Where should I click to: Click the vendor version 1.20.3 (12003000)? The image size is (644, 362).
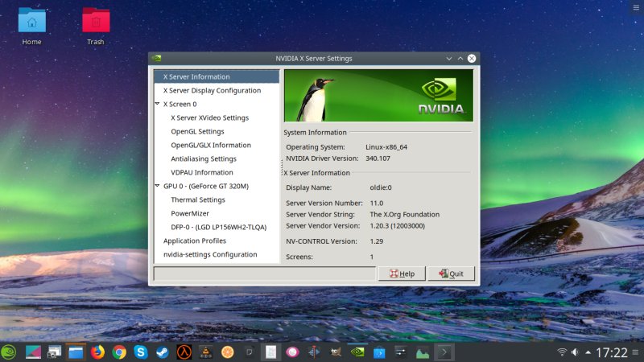(x=397, y=226)
